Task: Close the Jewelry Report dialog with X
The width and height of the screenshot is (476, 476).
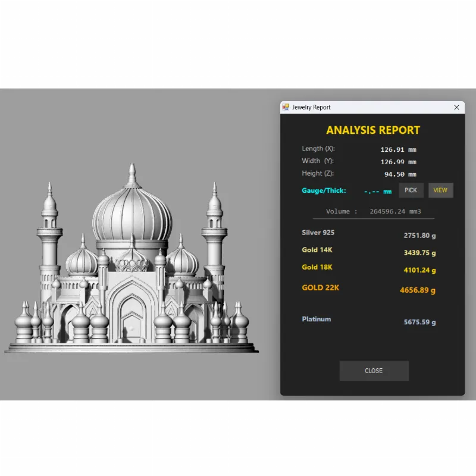Action: (x=456, y=107)
